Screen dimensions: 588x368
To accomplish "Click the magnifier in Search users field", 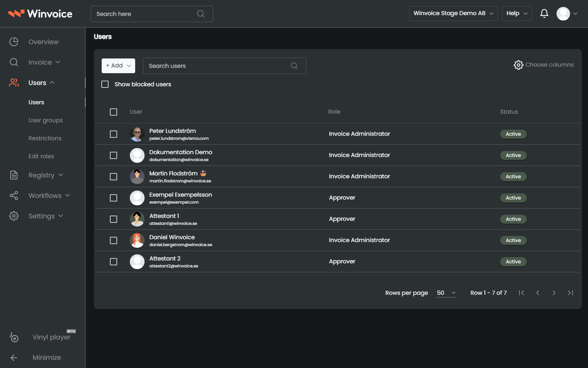I will pyautogui.click(x=294, y=66).
